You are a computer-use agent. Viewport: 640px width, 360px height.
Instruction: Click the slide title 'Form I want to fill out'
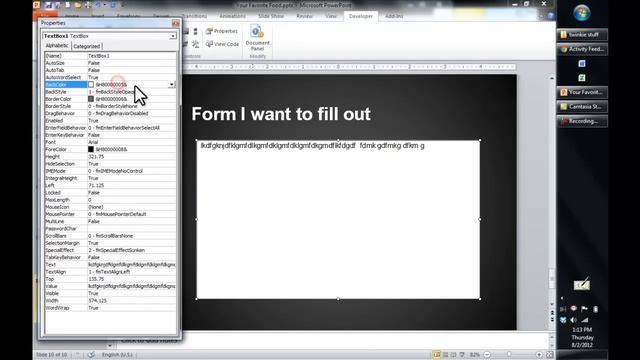pyautogui.click(x=281, y=114)
